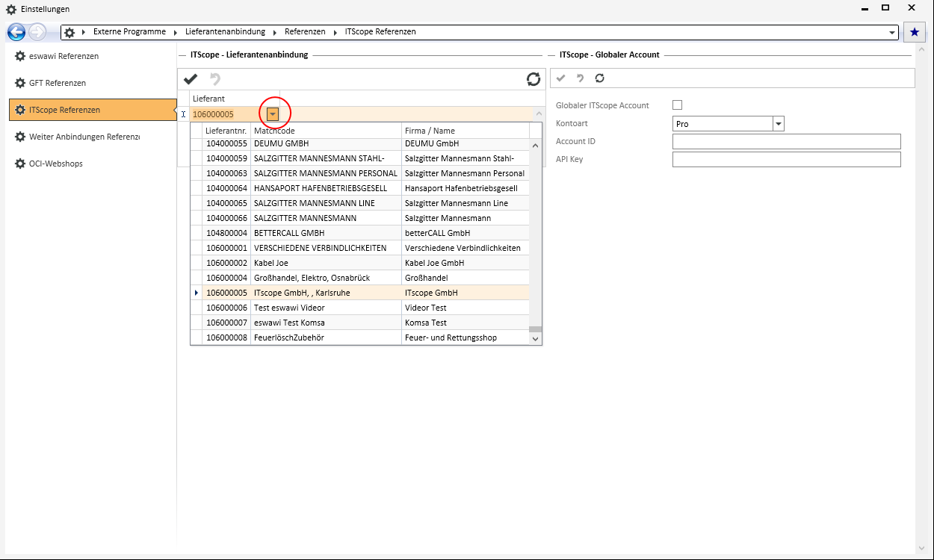Click the supplier list scrollbar up arrow
Viewport: 934px width, 560px height.
pos(535,146)
